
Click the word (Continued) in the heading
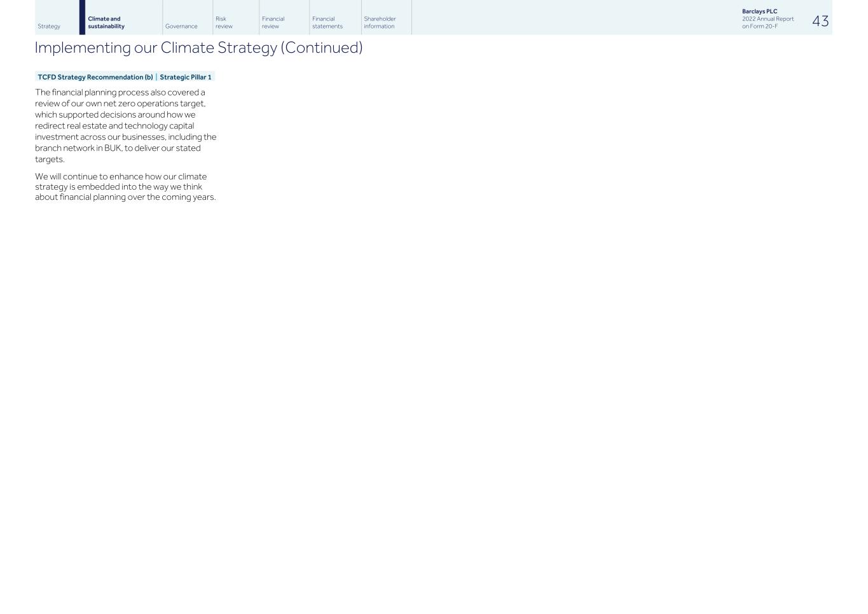point(321,48)
